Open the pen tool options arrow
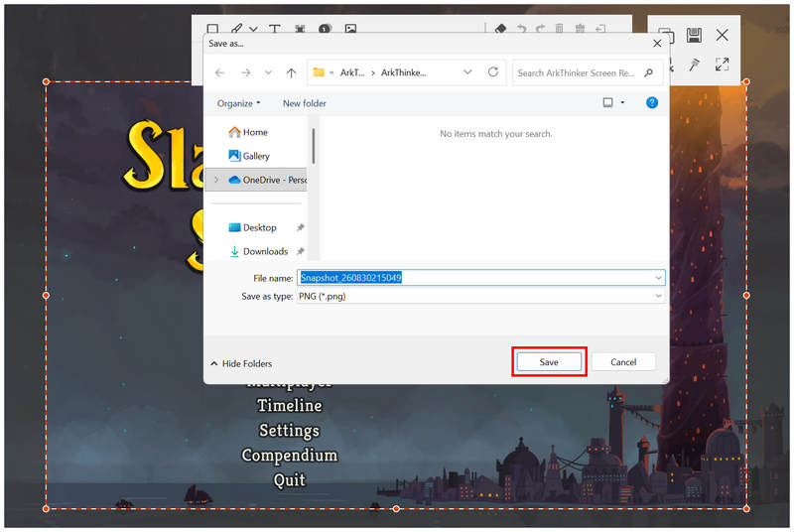 [253, 30]
